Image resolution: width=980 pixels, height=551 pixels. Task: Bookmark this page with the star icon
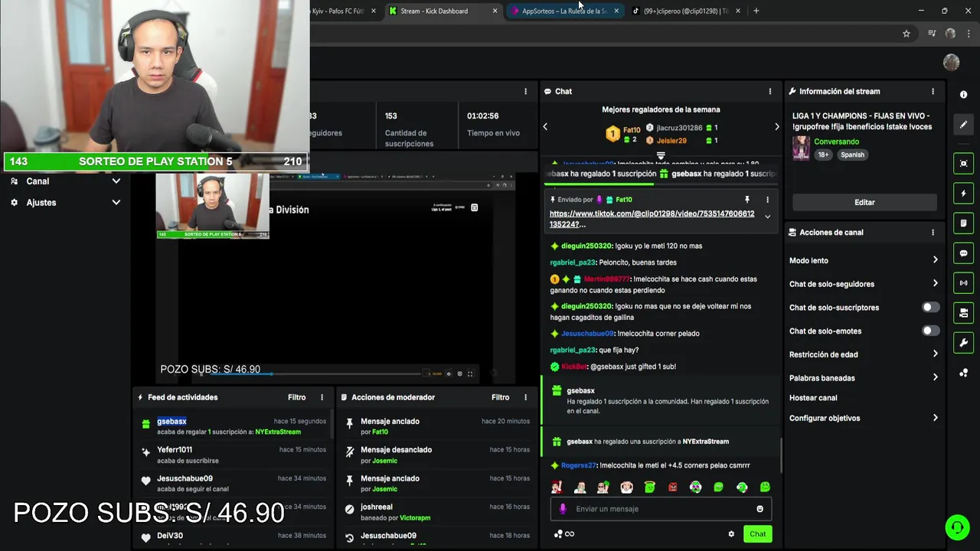click(906, 34)
